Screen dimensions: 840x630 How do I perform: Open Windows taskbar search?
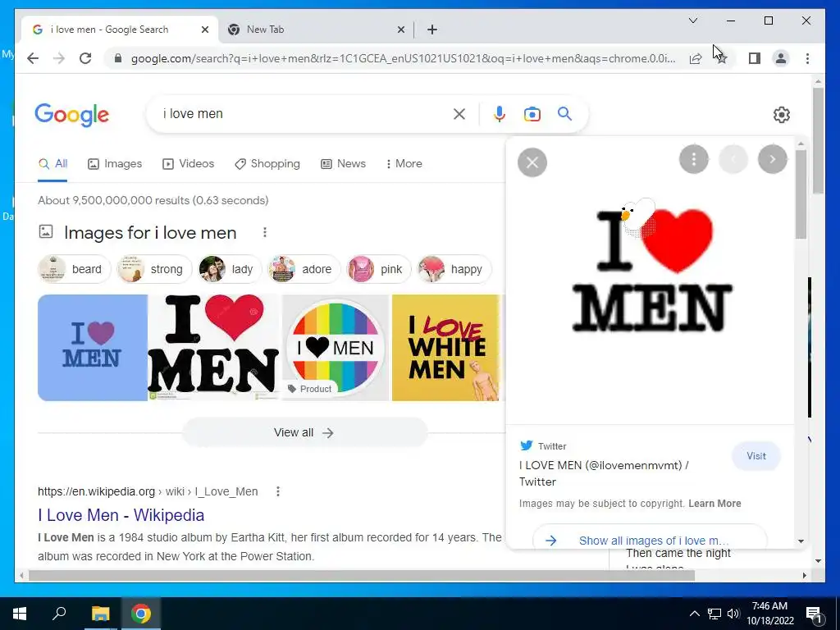59,614
